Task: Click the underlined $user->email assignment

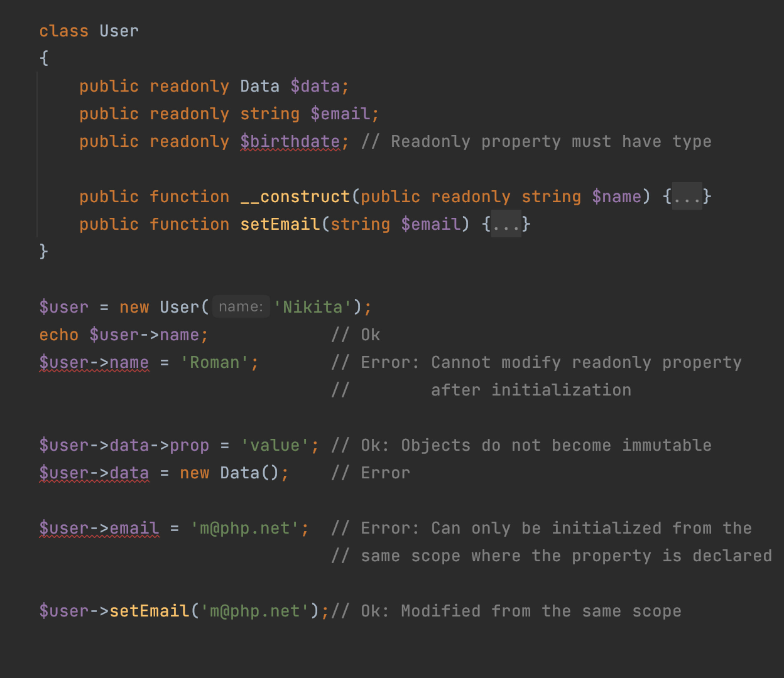Action: tap(99, 529)
